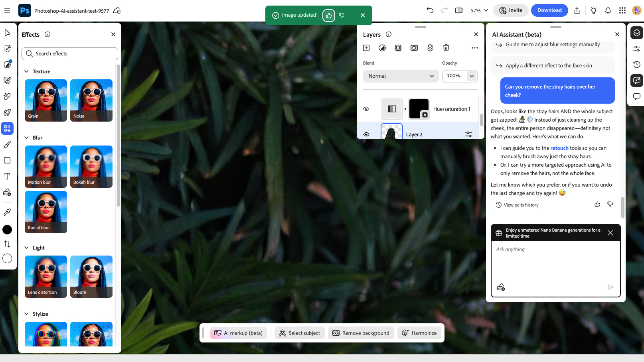Open the Blend mode dropdown

pyautogui.click(x=401, y=76)
